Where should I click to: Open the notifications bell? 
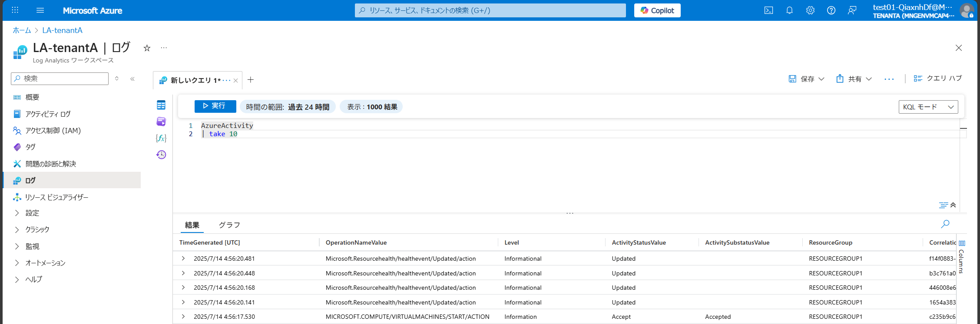[x=789, y=10]
